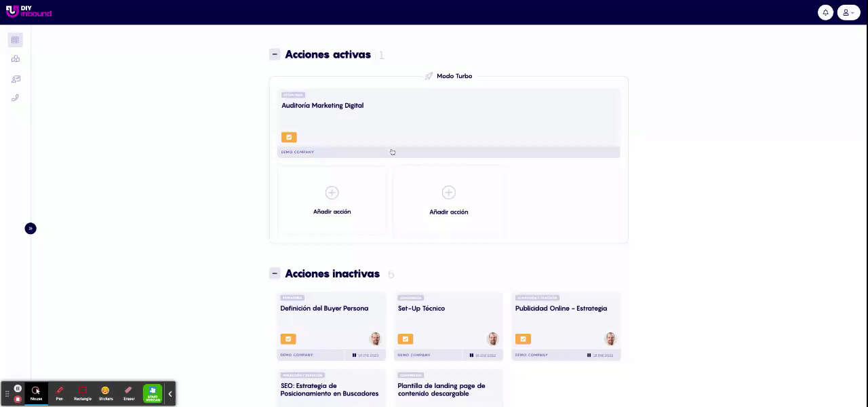Click assignee avatar on Set-Up Técnico card
The width and height of the screenshot is (868, 407).
tap(492, 338)
